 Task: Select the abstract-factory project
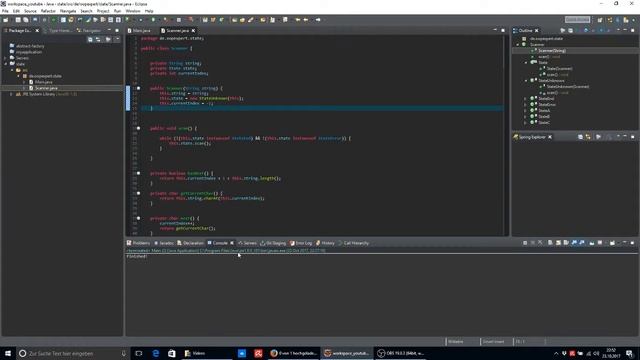point(30,46)
